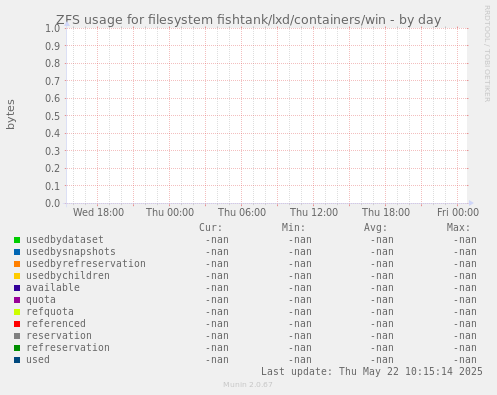Screen dimensions: 497x395
Task: Click the Cur: column header
Action: (211, 227)
